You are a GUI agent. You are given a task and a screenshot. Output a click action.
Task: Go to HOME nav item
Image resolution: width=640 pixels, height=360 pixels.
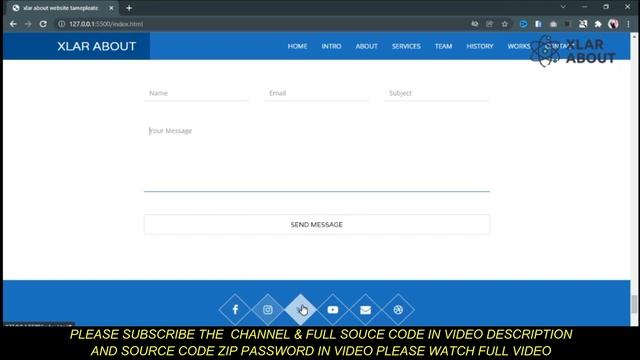[x=297, y=46]
